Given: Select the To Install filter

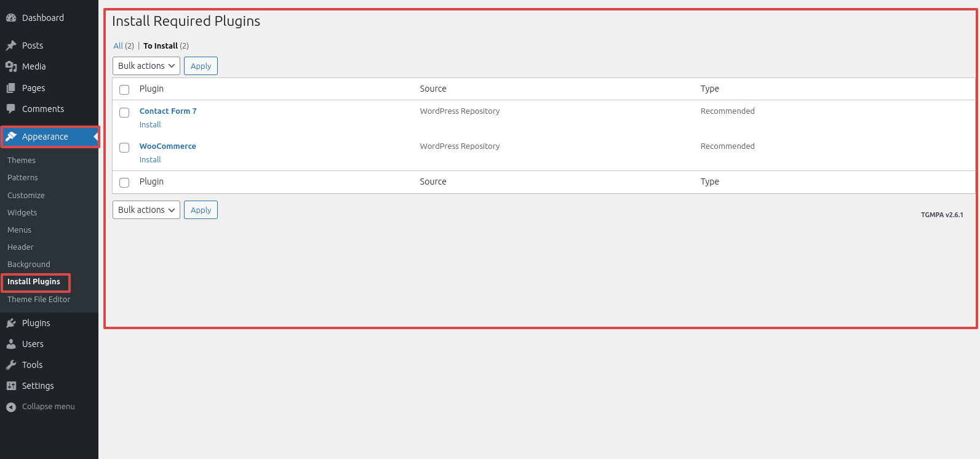Looking at the screenshot, I should point(161,46).
